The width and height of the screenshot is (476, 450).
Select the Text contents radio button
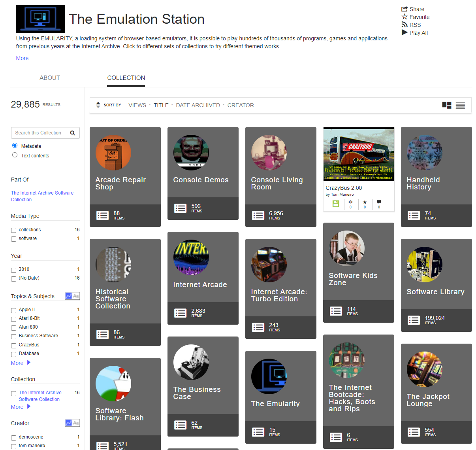point(15,155)
